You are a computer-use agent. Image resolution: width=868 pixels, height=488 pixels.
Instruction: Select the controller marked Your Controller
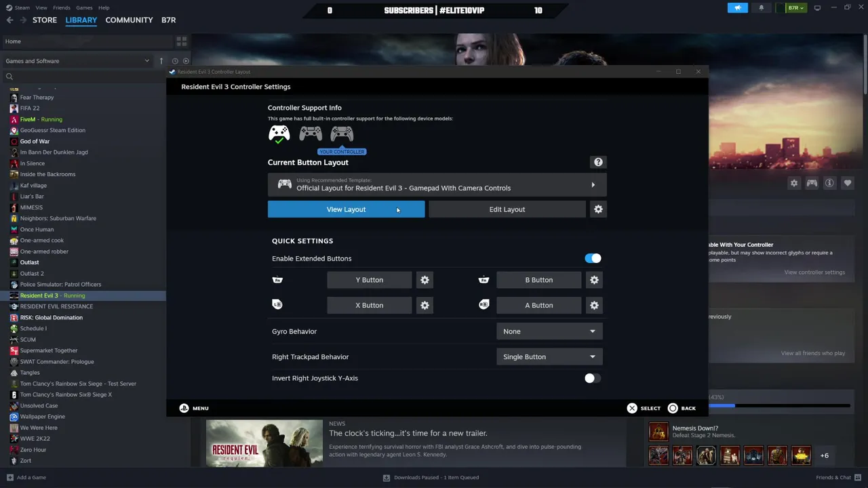click(x=342, y=133)
